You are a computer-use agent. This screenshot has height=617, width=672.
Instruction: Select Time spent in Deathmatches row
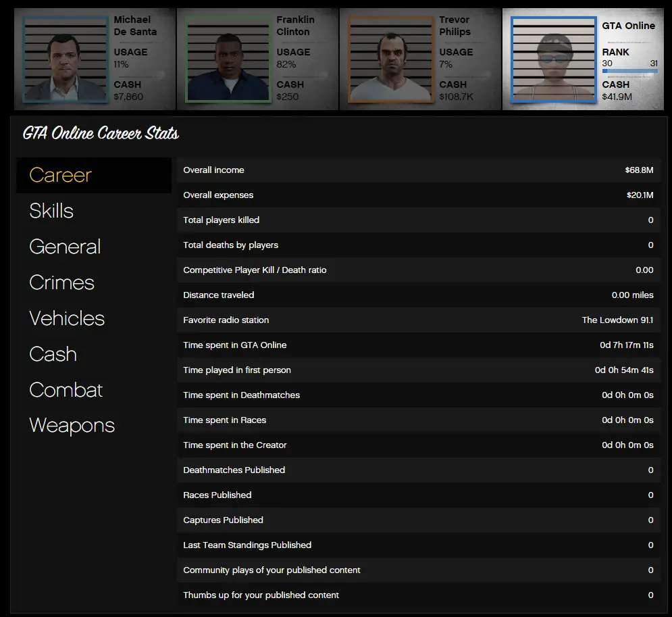click(x=419, y=395)
